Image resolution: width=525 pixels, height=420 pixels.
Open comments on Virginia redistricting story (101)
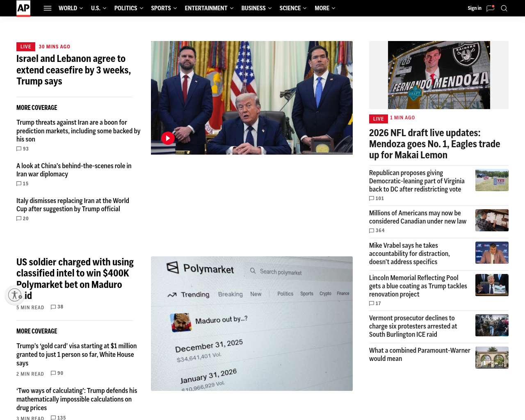(377, 199)
